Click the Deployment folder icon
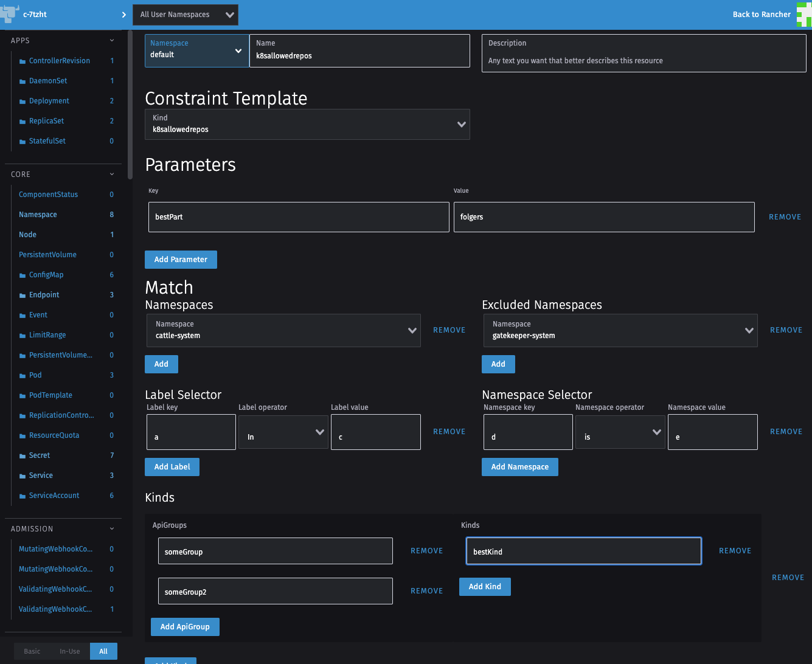812x664 pixels. (x=21, y=100)
